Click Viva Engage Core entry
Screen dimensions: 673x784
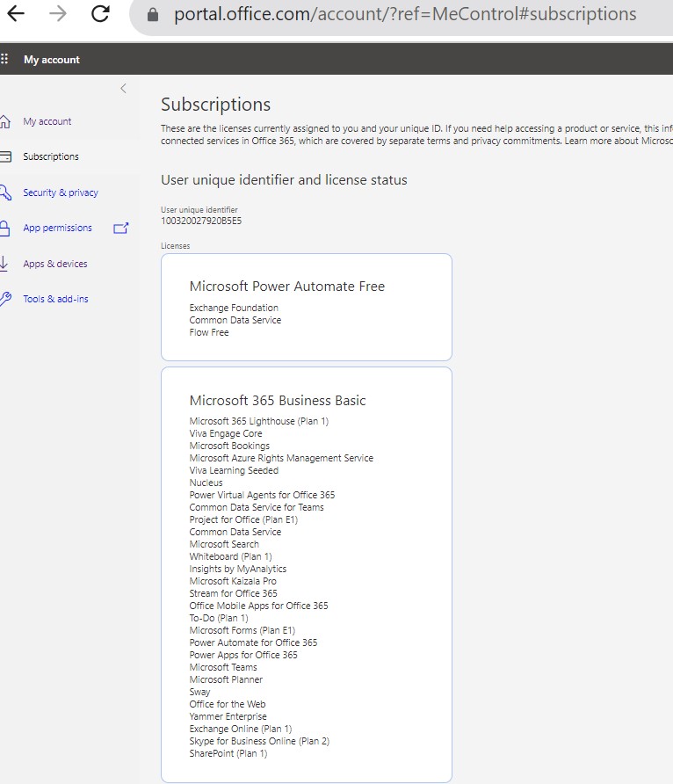coord(225,433)
